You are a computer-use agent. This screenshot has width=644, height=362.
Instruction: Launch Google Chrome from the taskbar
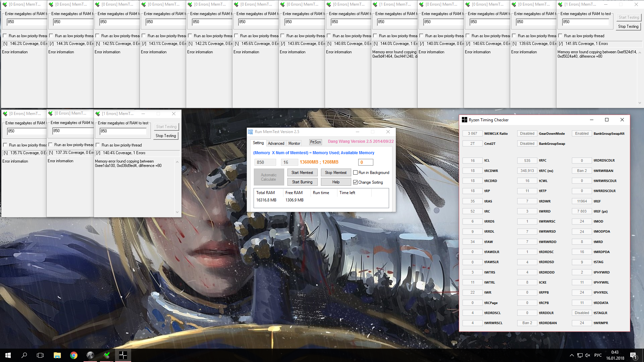click(x=73, y=355)
